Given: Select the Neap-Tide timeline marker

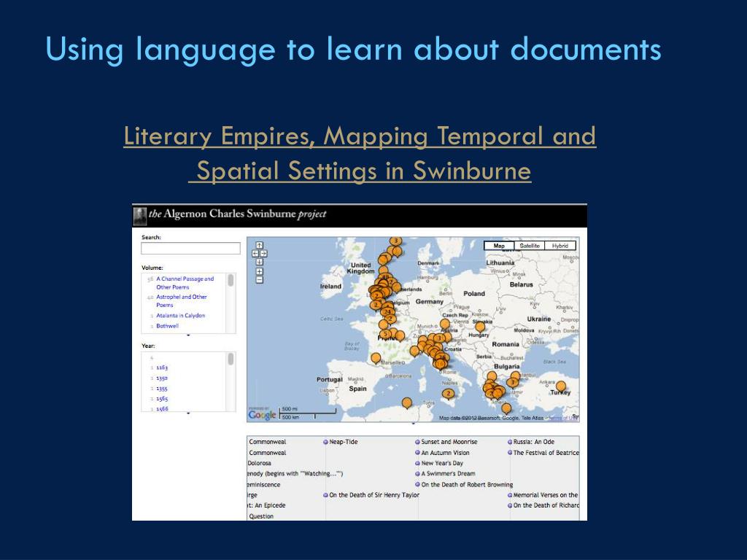Looking at the screenshot, I should [x=340, y=442].
